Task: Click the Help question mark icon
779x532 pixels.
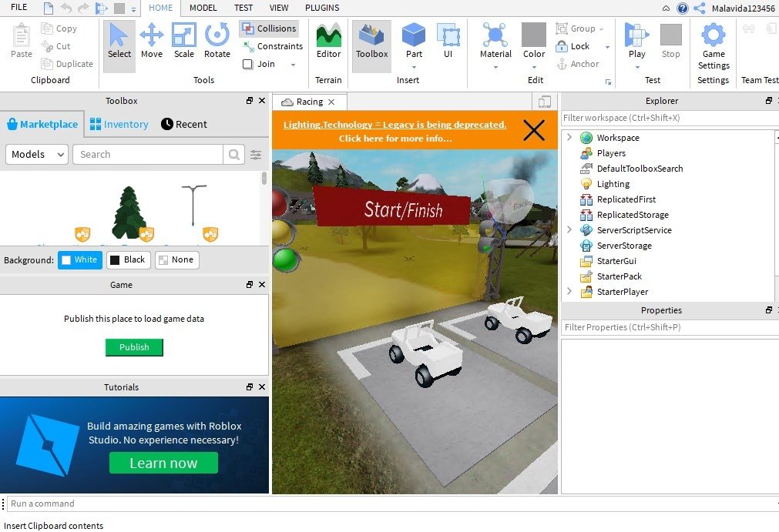Action: (x=683, y=8)
